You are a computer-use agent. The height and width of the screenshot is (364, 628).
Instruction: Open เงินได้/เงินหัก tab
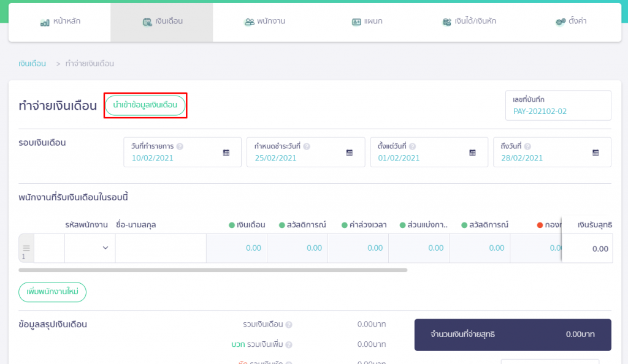469,21
